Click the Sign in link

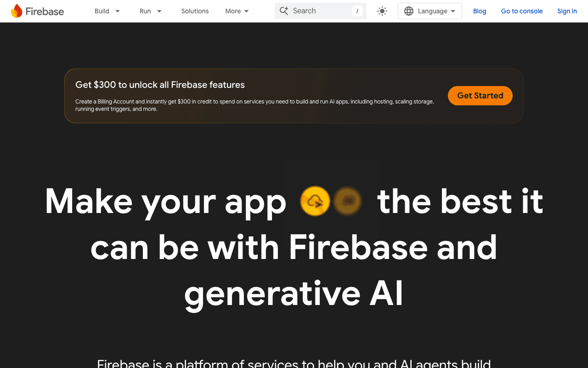point(567,11)
